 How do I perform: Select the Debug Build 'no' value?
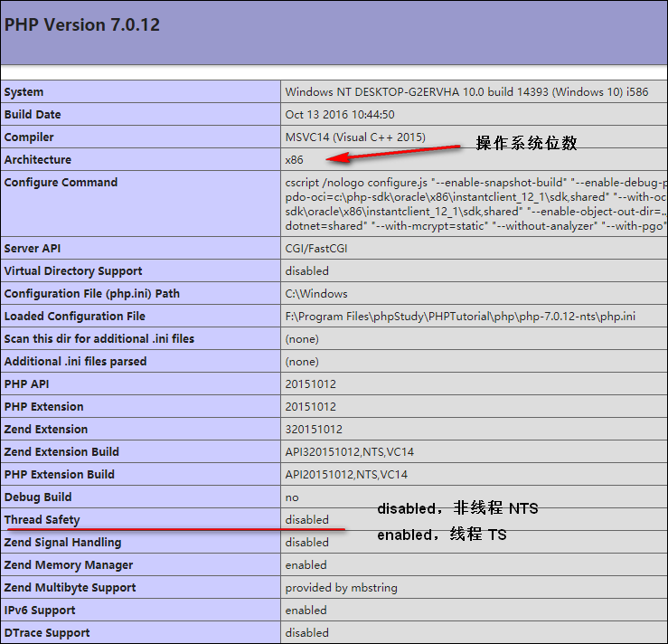tap(292, 497)
